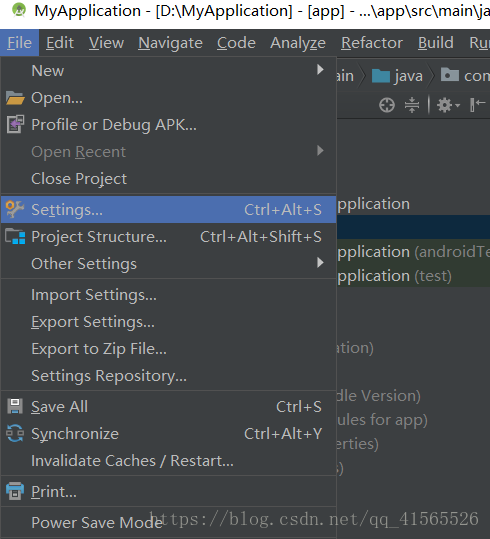Click the Project Structure icon
The width and height of the screenshot is (490, 539).
pyautogui.click(x=15, y=236)
